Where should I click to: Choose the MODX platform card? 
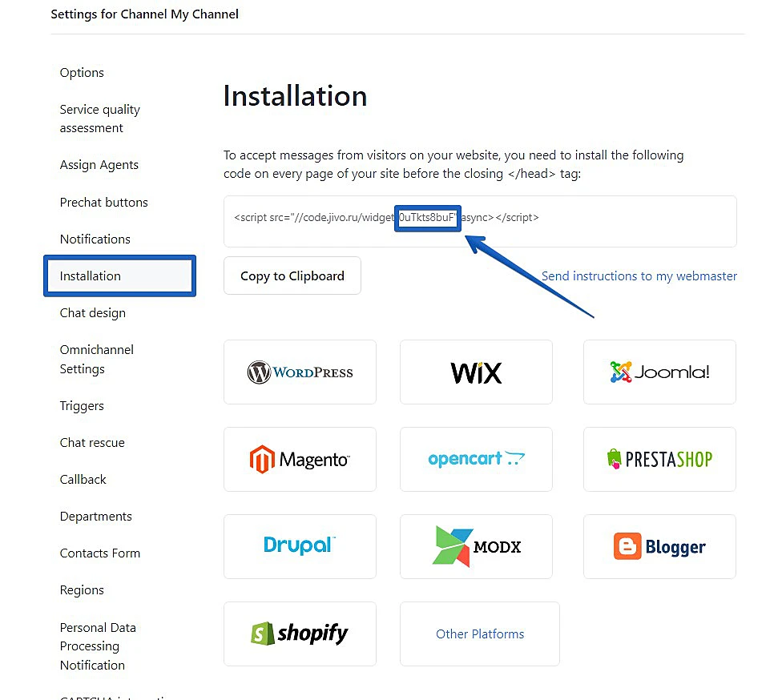pos(476,546)
